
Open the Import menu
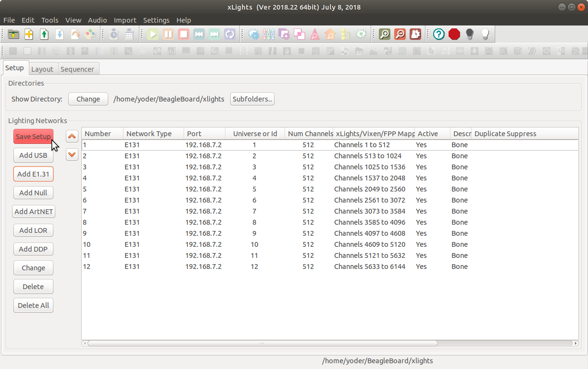pos(125,20)
